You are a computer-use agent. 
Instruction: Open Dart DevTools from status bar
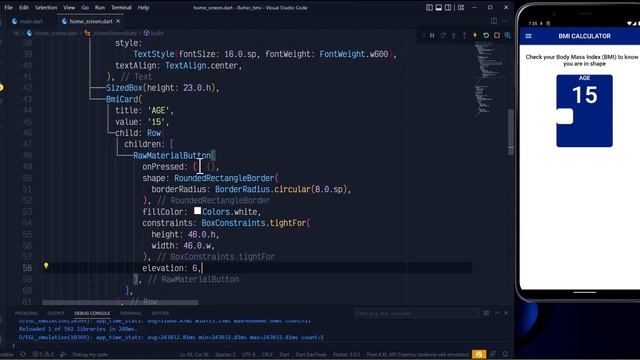311,355
